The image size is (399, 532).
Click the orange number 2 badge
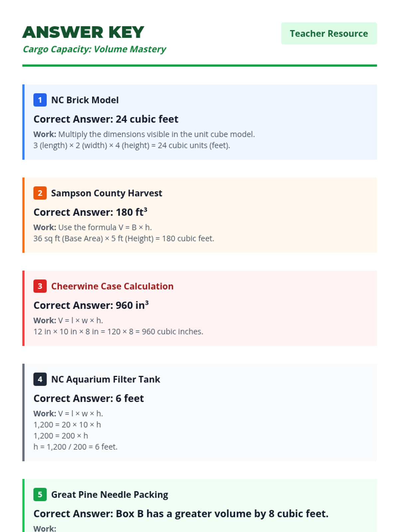(x=40, y=193)
